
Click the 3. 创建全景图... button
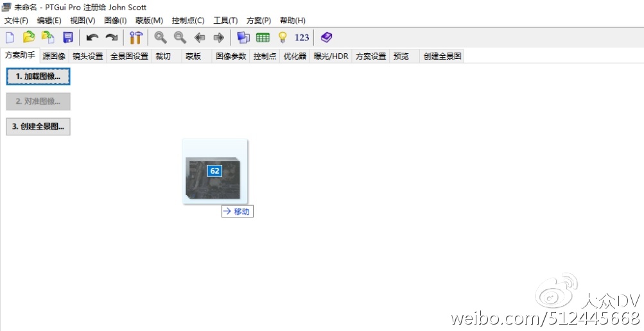[x=38, y=126]
